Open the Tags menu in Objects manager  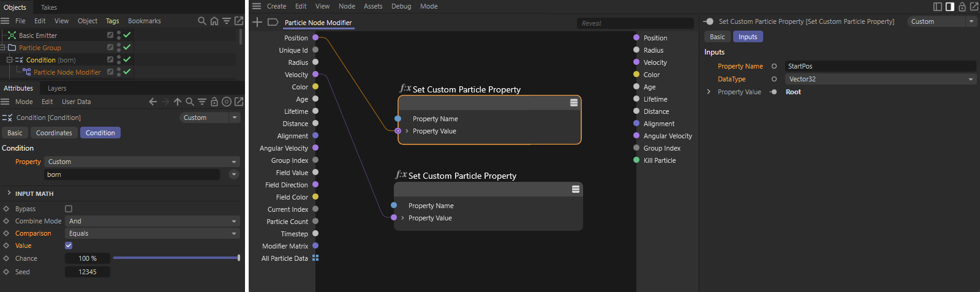112,21
